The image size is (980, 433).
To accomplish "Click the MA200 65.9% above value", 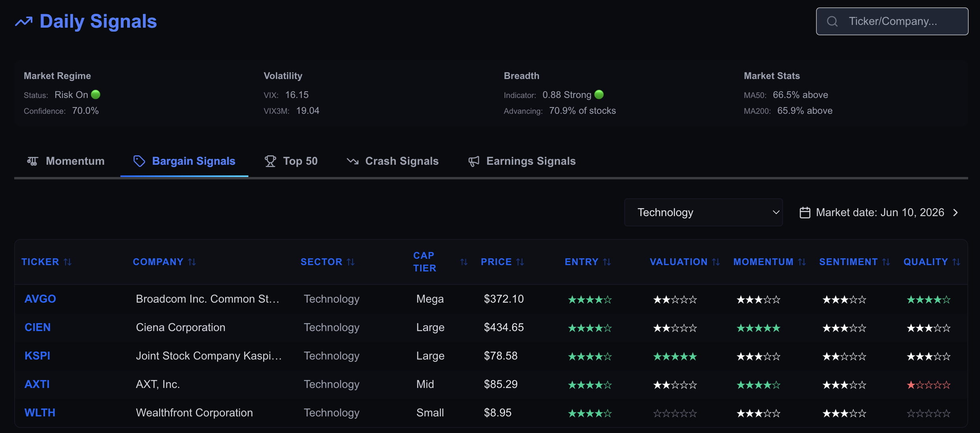I will [805, 111].
